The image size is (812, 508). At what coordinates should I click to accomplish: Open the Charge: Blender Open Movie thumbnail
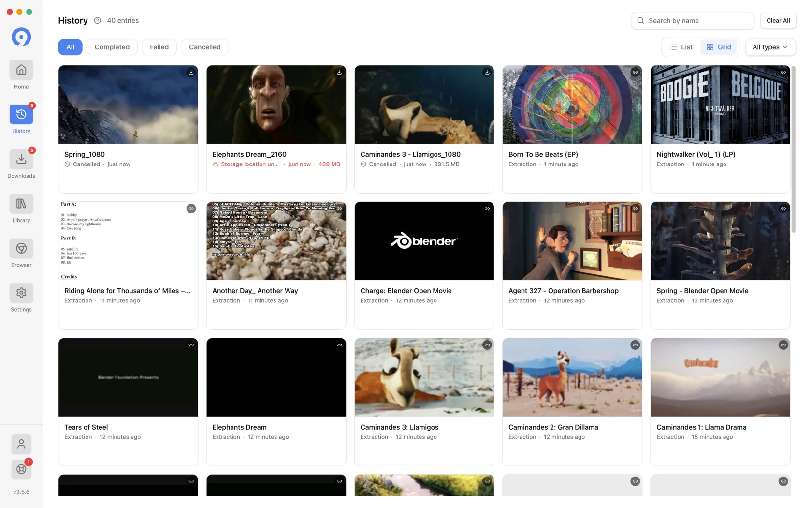424,241
